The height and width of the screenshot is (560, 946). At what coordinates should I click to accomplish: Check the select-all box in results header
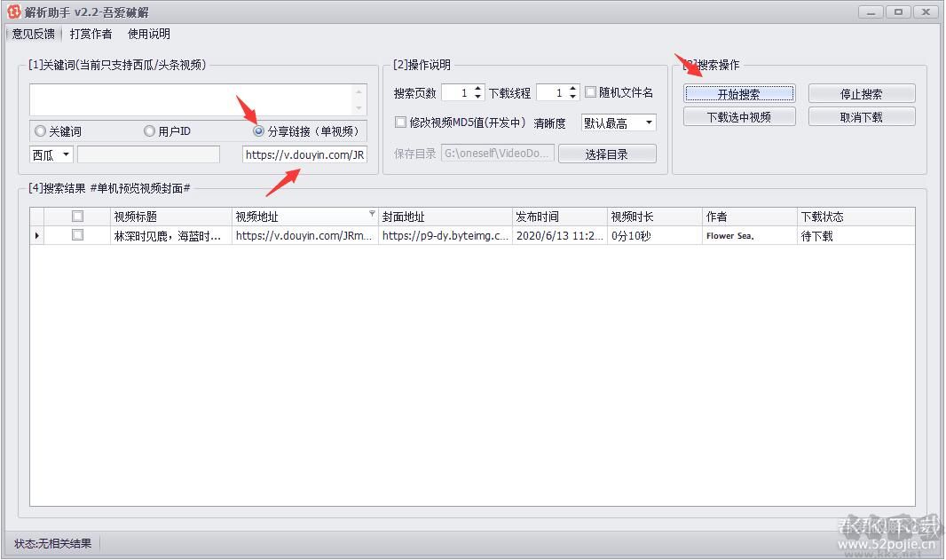tap(77, 215)
